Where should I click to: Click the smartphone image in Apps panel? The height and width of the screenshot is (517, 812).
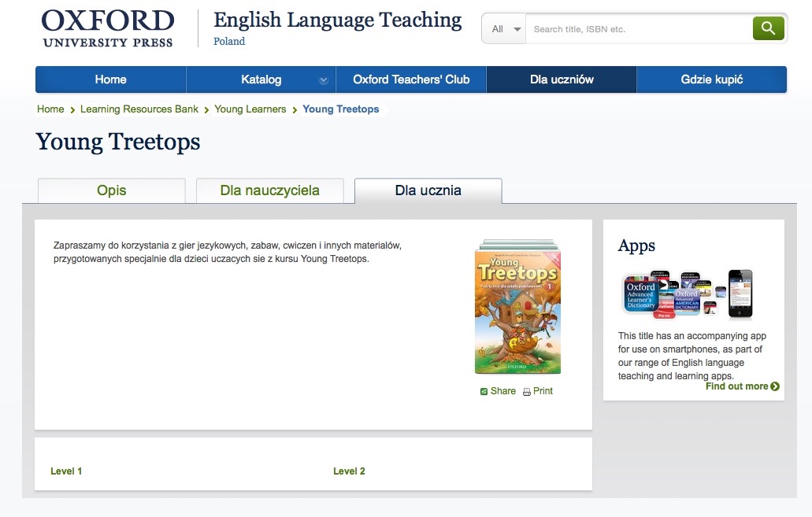tap(740, 294)
